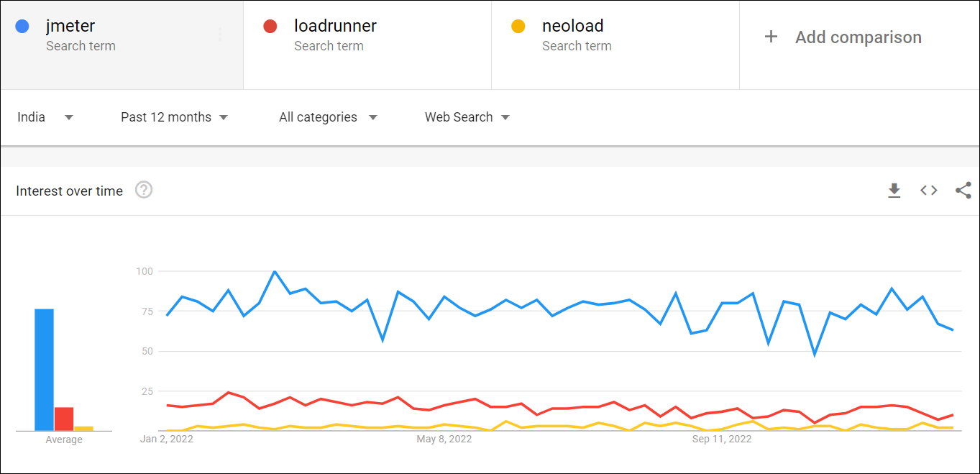Edit the loadrunner search term
Viewport: 980px width, 474px height.
coord(335,27)
